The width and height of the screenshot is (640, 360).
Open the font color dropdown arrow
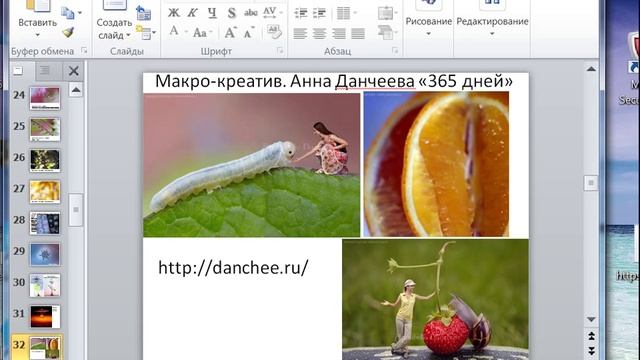186,32
